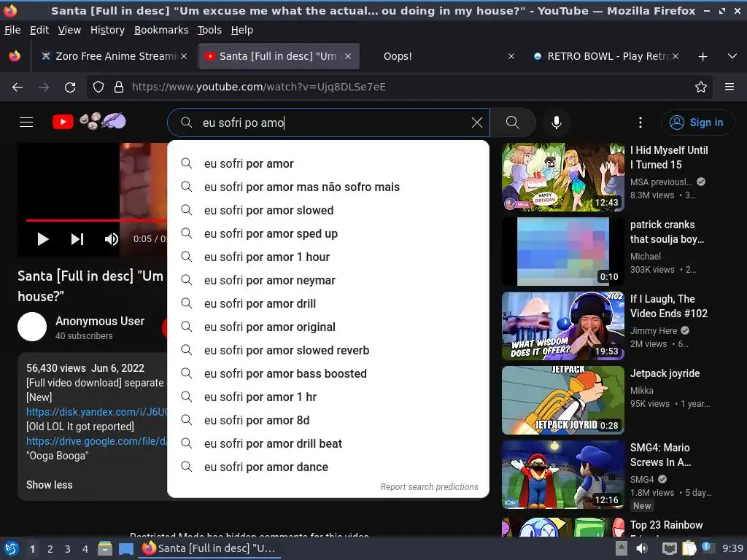Select suggestion 'eu sofri por amor slowed reverb'
747x560 pixels.
point(328,351)
